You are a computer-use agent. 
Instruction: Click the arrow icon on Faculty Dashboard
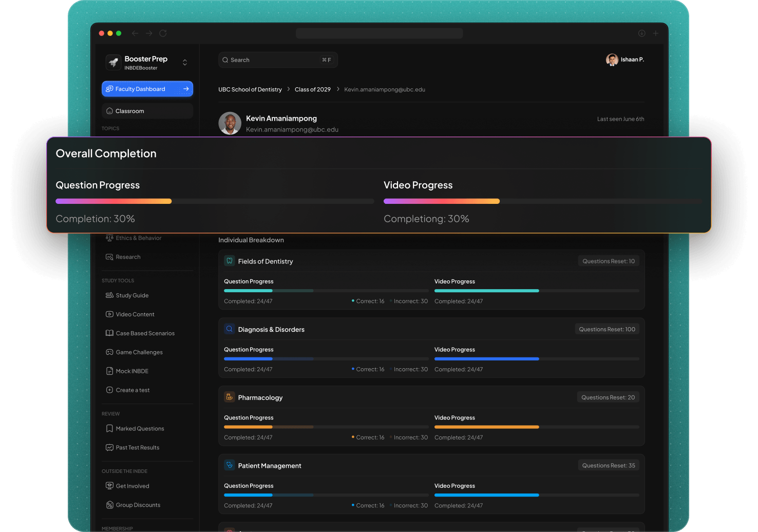pyautogui.click(x=186, y=89)
